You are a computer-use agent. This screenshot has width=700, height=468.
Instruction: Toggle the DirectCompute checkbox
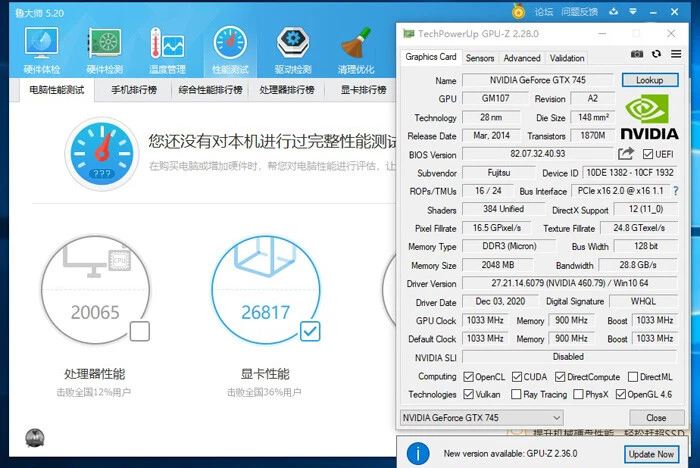coord(560,377)
